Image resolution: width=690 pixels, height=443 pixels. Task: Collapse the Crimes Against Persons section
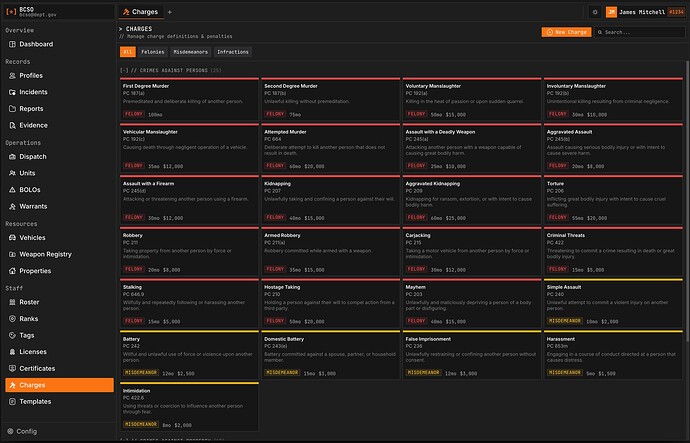pyautogui.click(x=124, y=70)
